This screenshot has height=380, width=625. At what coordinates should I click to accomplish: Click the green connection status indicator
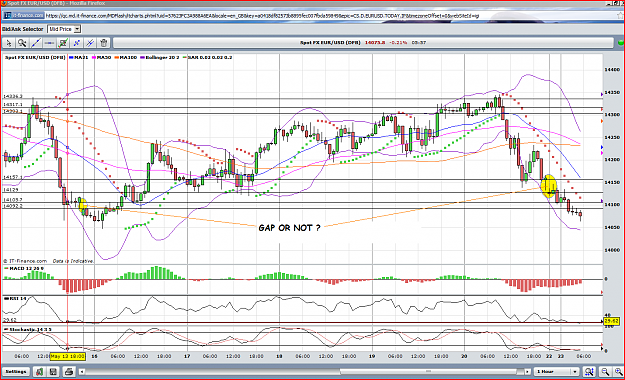pyautogui.click(x=621, y=43)
